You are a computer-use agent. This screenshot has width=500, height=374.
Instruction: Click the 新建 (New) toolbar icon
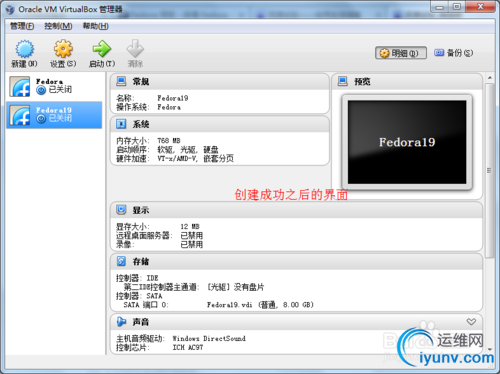(24, 49)
